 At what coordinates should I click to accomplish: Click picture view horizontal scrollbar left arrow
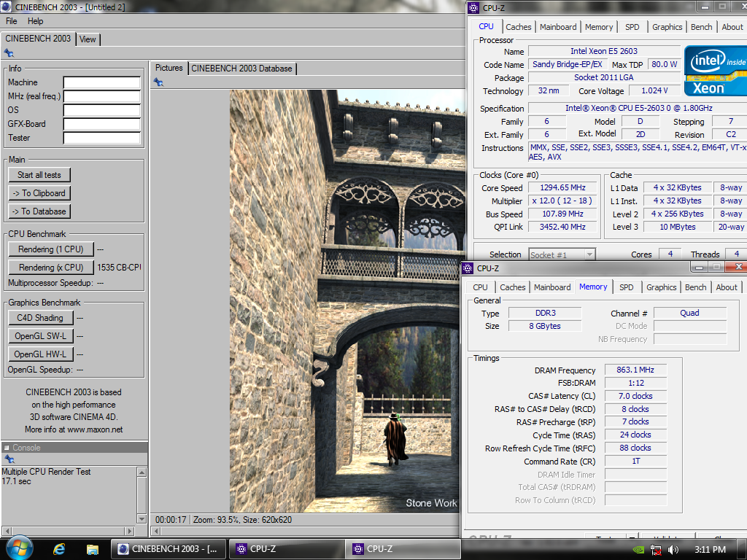[156, 531]
